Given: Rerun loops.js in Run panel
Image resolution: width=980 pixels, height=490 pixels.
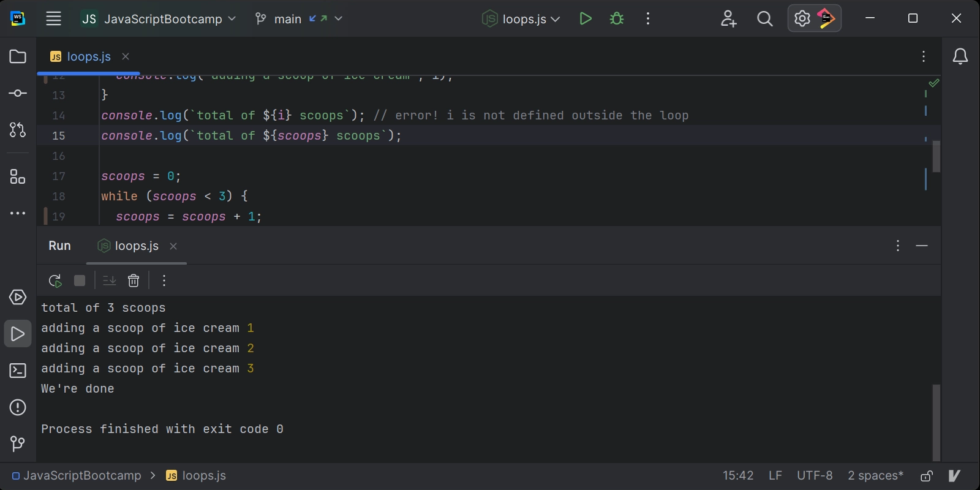Looking at the screenshot, I should coord(55,281).
